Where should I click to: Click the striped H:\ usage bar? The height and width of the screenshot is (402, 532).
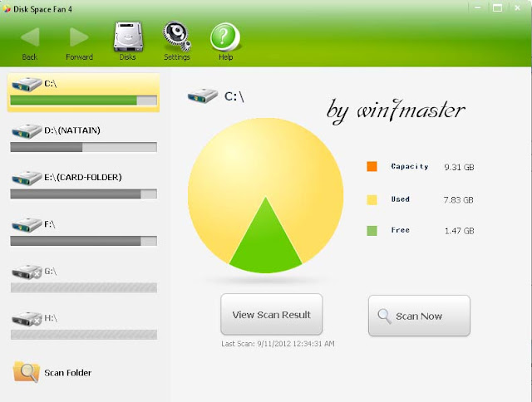(83, 335)
